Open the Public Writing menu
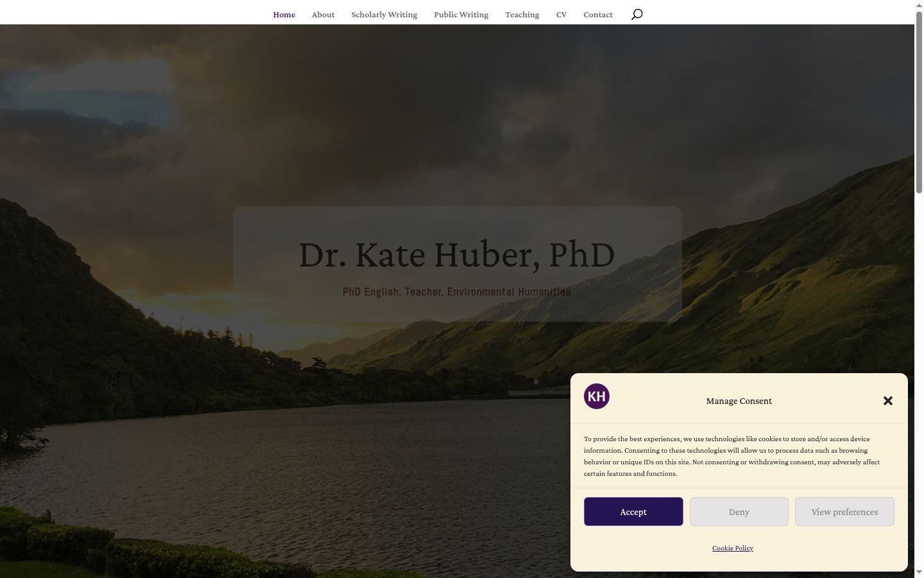The height and width of the screenshot is (578, 924). pos(461,15)
